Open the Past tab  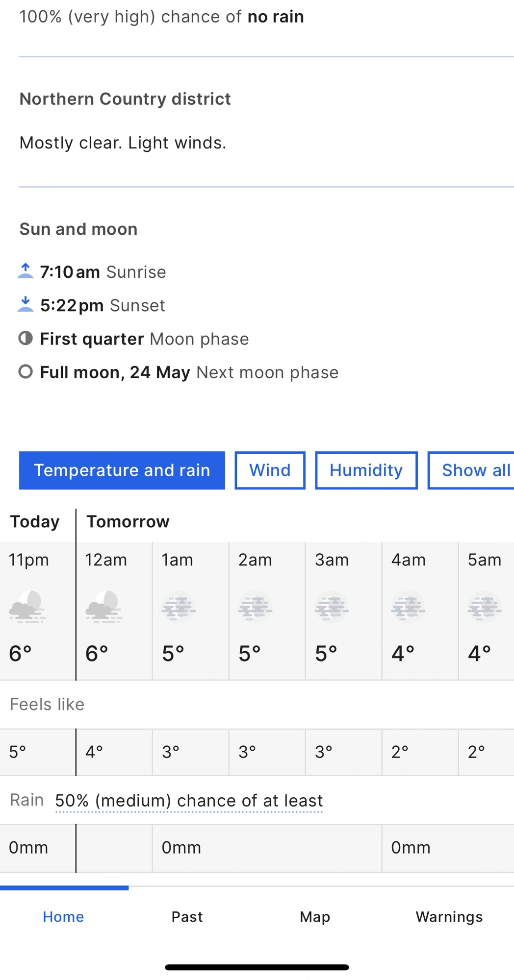187,917
